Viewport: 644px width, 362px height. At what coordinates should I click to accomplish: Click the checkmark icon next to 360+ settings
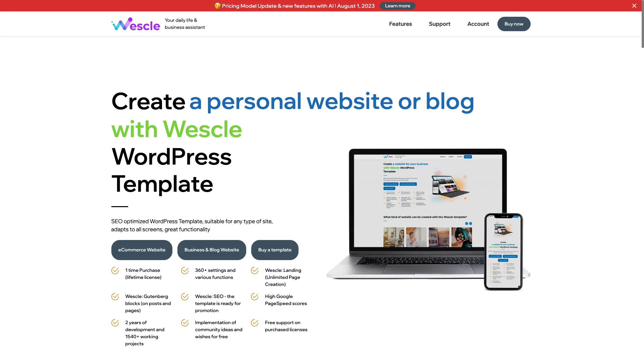click(x=185, y=270)
